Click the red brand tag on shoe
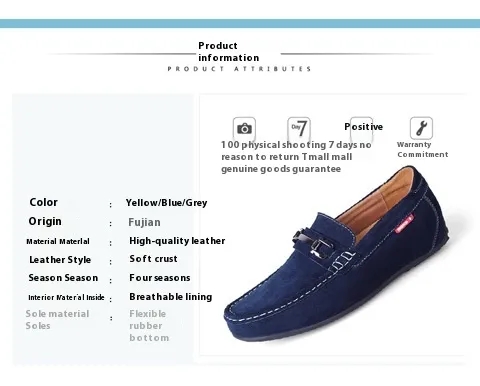This screenshot has width=480, height=386. coord(404,224)
